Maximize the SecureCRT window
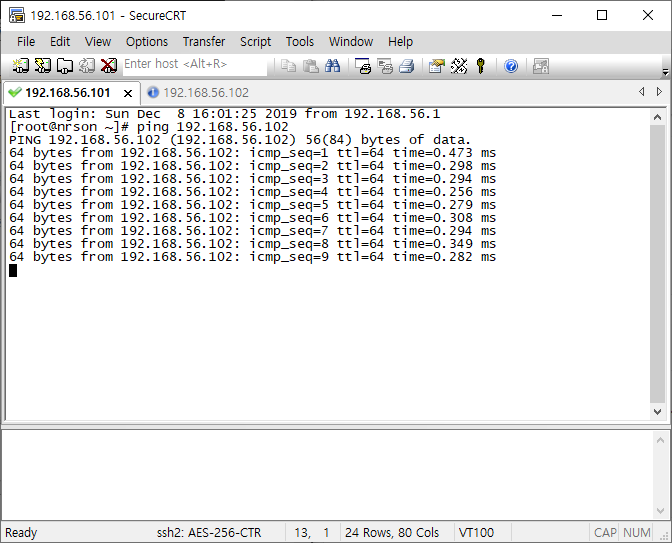 coord(602,15)
